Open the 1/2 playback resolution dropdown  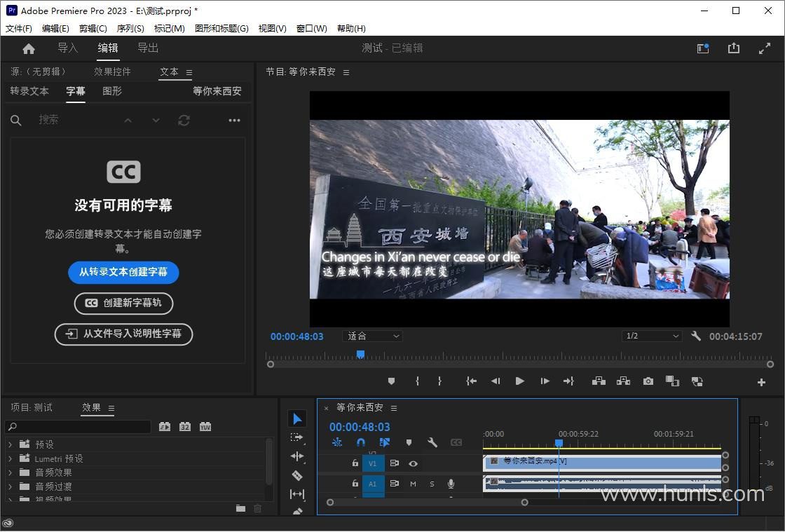[652, 336]
